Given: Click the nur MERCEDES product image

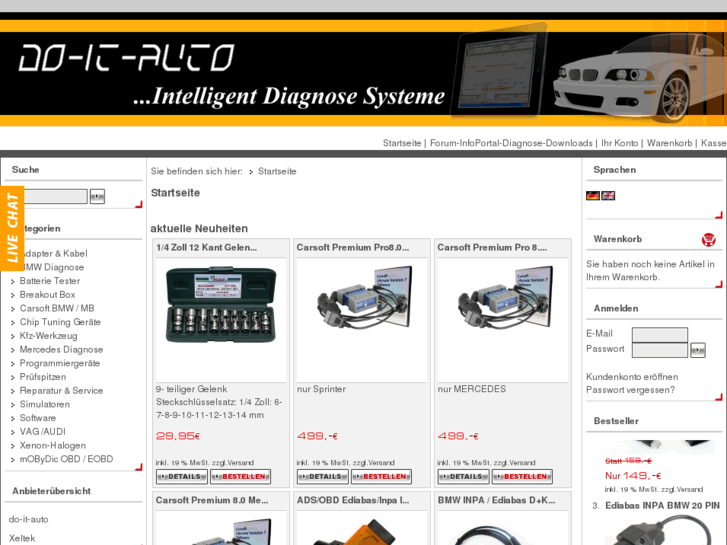Looking at the screenshot, I should pos(506,298).
